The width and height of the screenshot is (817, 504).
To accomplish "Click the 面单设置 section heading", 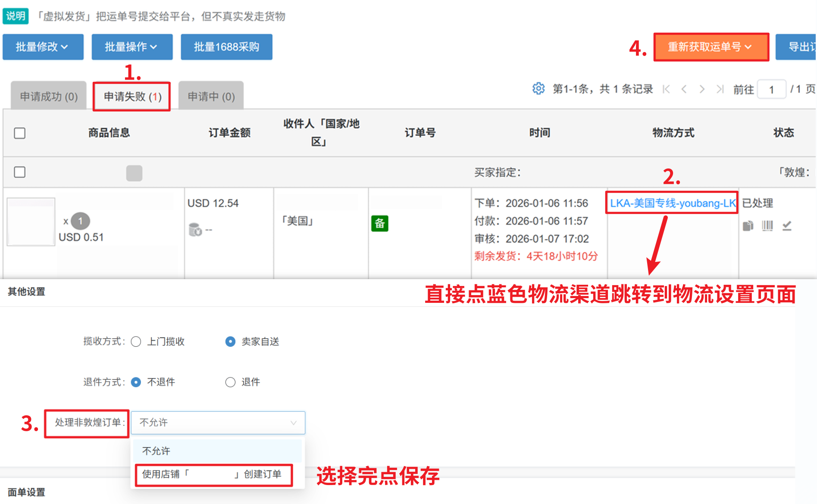I will coord(26,492).
